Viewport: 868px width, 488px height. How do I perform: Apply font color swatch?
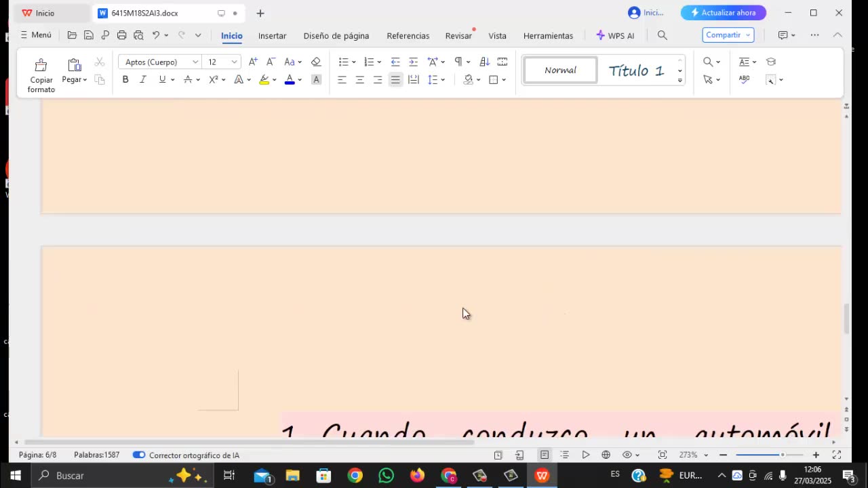(x=290, y=79)
